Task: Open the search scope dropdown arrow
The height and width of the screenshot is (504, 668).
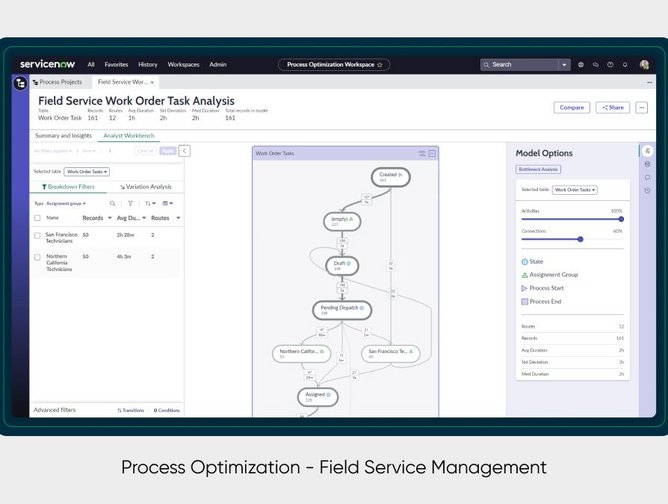Action: 564,65
